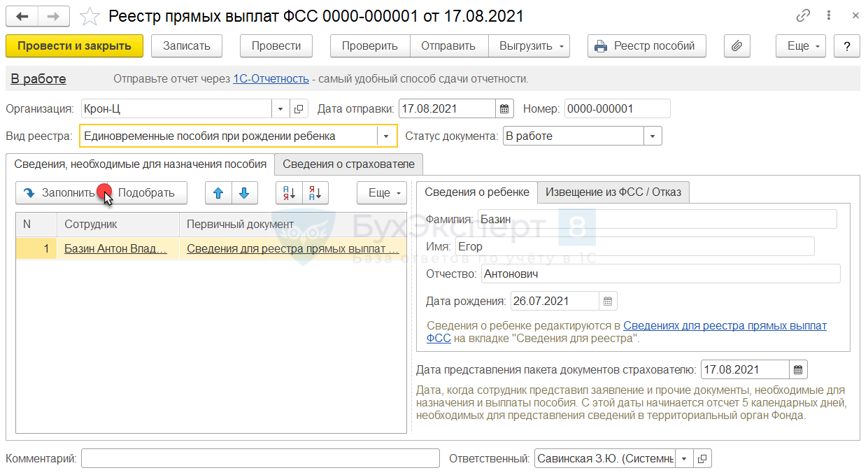Add document to favorites with star icon
Viewport: 868px width, 475px height.
[x=90, y=16]
